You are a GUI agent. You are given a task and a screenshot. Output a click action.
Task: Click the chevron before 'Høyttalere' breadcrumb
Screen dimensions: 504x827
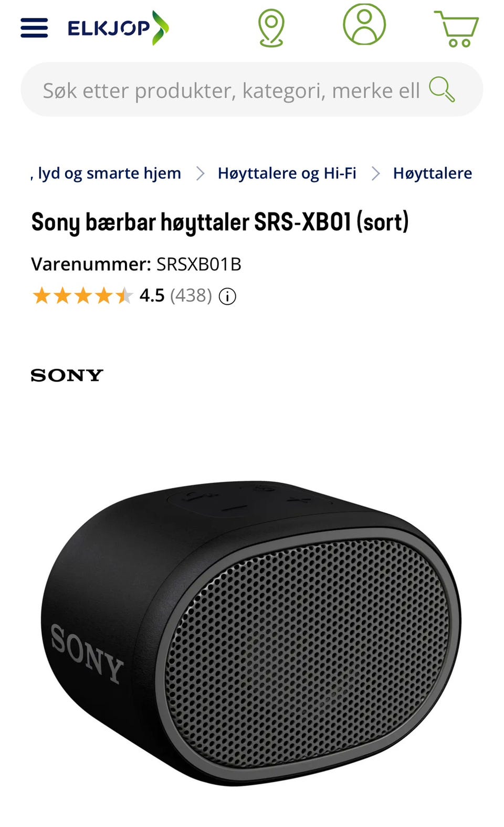tap(375, 173)
